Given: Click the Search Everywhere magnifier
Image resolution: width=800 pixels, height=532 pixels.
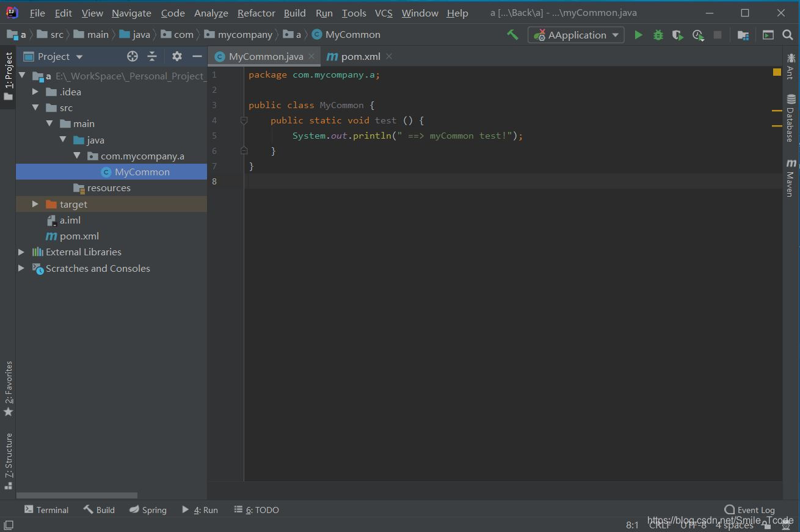Looking at the screenshot, I should pyautogui.click(x=788, y=35).
